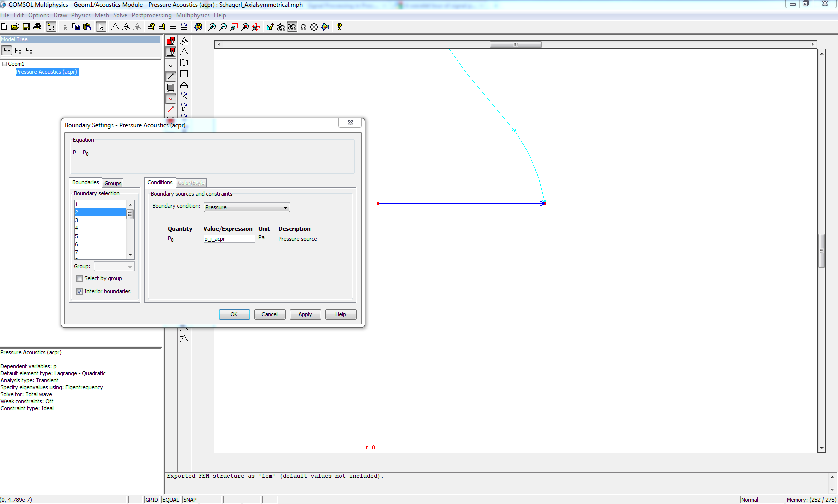
Task: Uncheck the Interior boundaries checkbox
Action: (79, 292)
